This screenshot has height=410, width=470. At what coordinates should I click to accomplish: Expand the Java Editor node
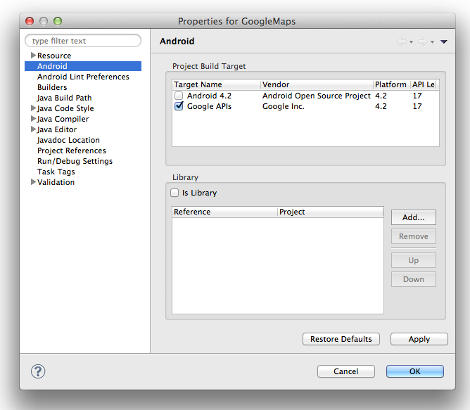click(33, 129)
